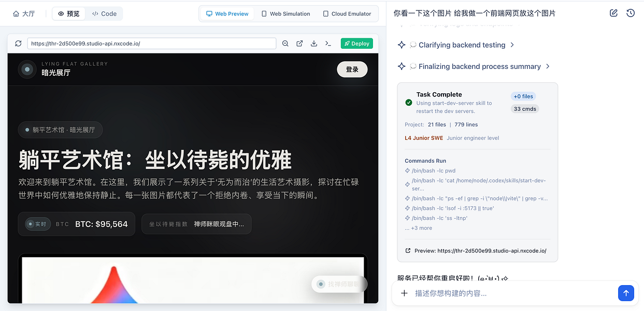Screen dimensions: 644x311
Task: Click the 躺平艺术馆 · 暗光展厅 badge
Action: (60, 130)
